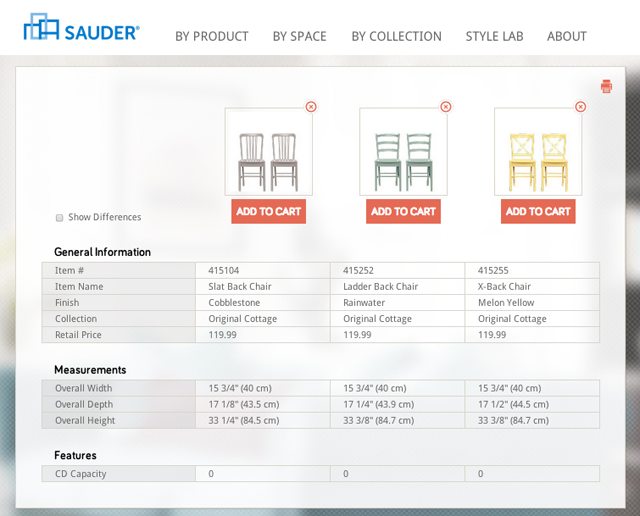
Task: Enable the Show Differences checkbox
Action: (60, 218)
